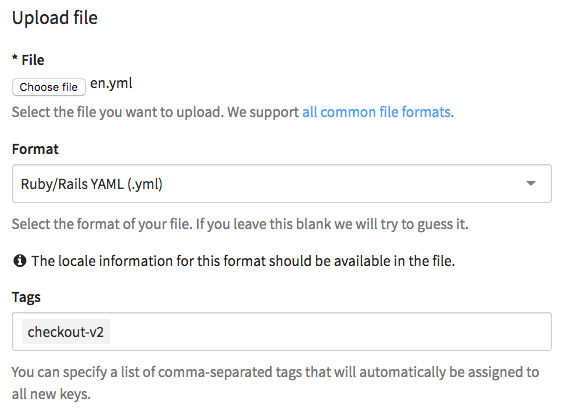The image size is (568, 412).
Task: Select the checkout-v2 tag chip
Action: (x=66, y=332)
